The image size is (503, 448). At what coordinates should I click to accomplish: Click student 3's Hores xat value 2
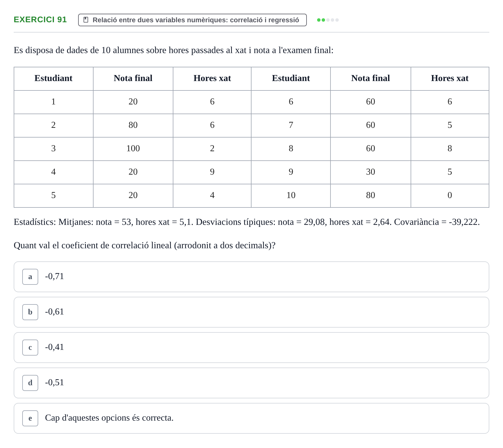point(212,149)
